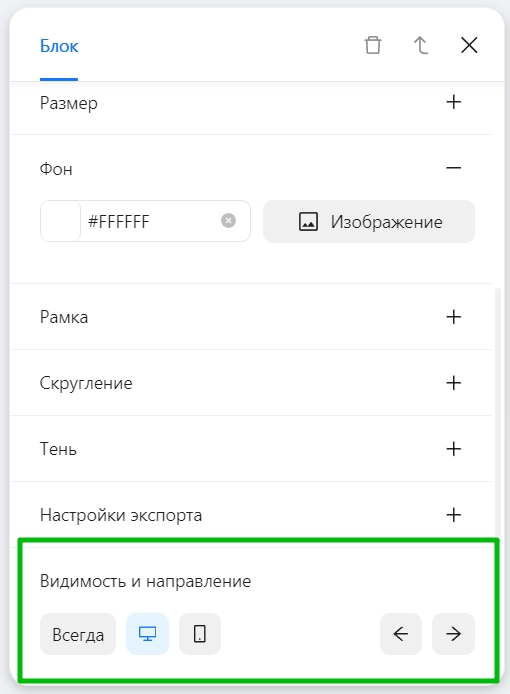Switch to the Блок tab

59,46
